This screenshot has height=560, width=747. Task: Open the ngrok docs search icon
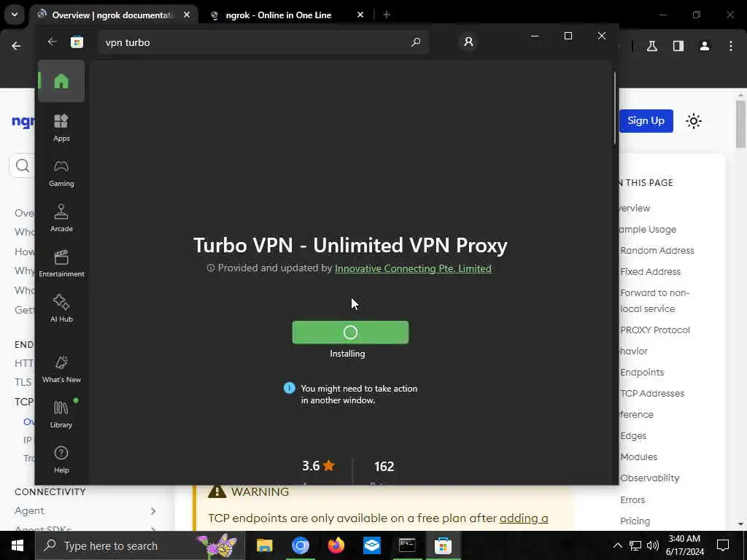click(x=22, y=166)
